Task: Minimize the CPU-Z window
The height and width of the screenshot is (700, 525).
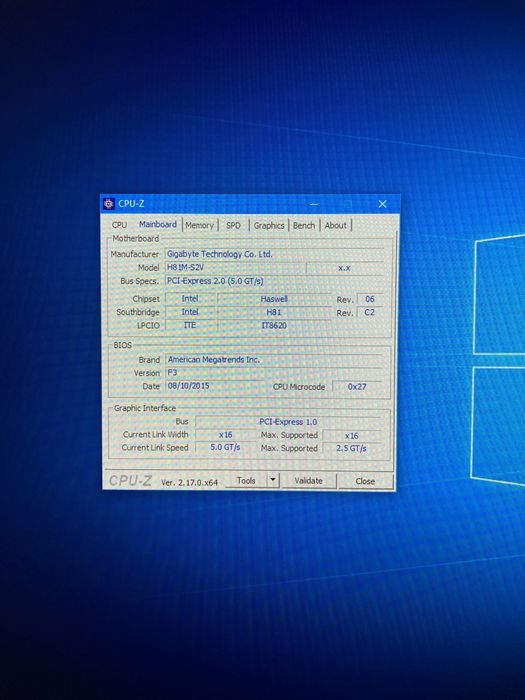Action: pyautogui.click(x=314, y=204)
